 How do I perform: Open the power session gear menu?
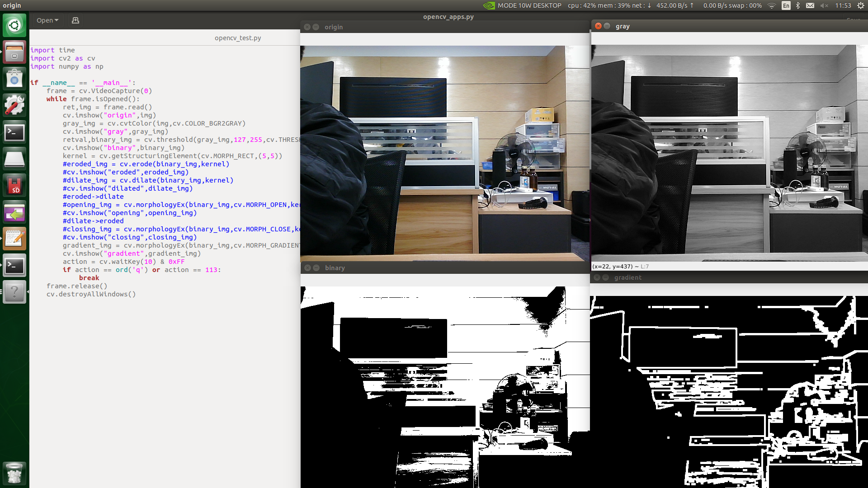click(861, 5)
